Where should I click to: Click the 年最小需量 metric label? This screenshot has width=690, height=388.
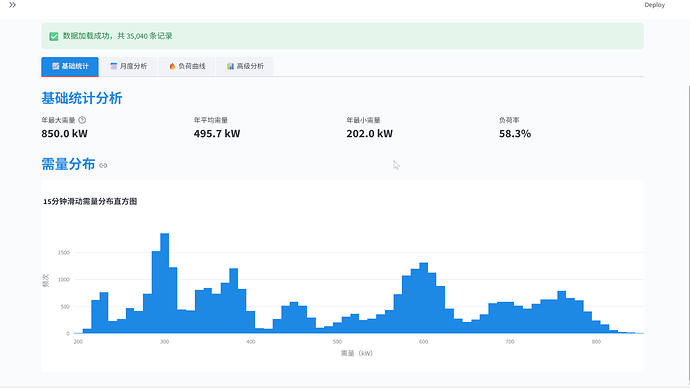(363, 120)
